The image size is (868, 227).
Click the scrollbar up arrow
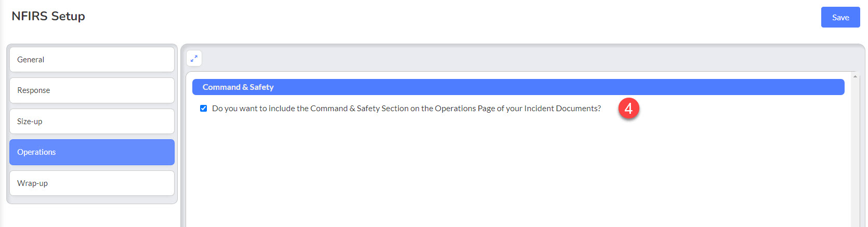pyautogui.click(x=855, y=76)
